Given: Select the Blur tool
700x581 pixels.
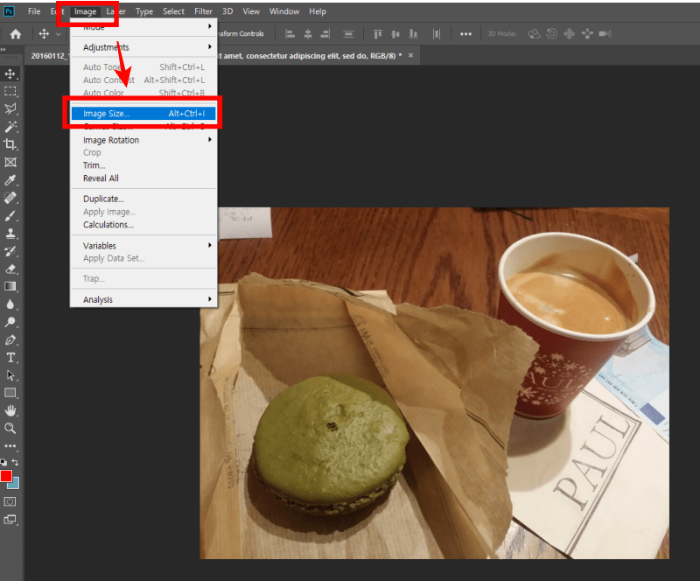Looking at the screenshot, I should pyautogui.click(x=10, y=304).
